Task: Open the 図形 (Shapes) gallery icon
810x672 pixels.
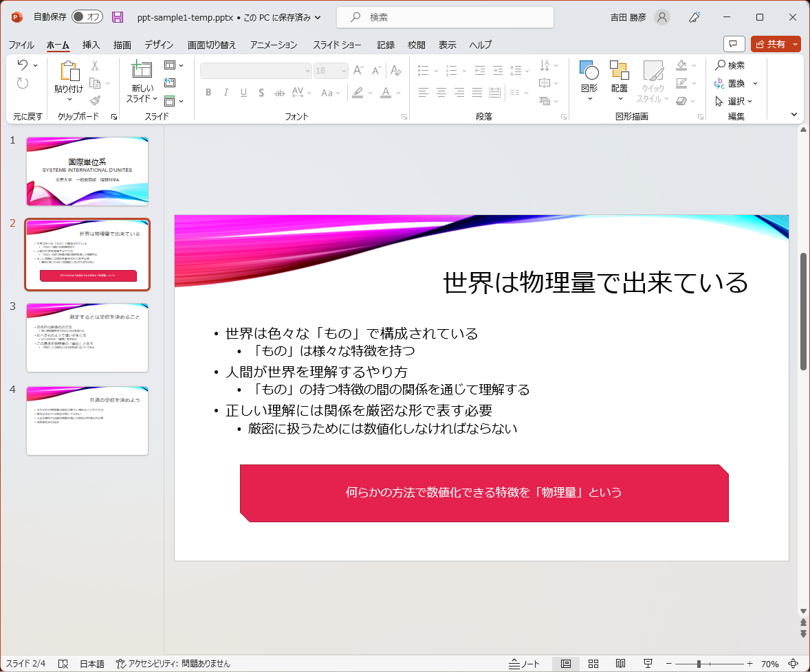Action: (588, 76)
